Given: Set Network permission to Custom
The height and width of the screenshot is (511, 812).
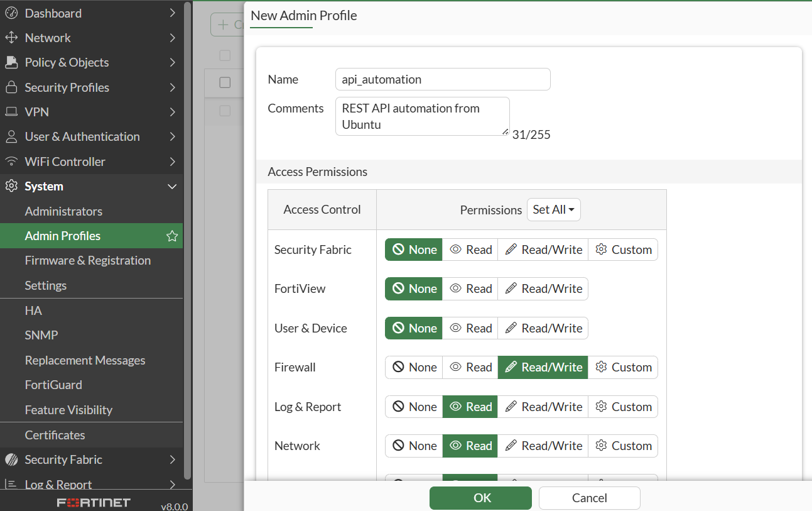Looking at the screenshot, I should [x=623, y=446].
